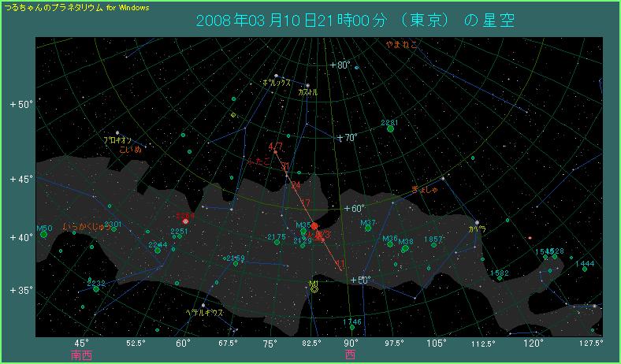Click the green marker of cluster 2232
Screen dimensions: 621x364
(x=95, y=288)
